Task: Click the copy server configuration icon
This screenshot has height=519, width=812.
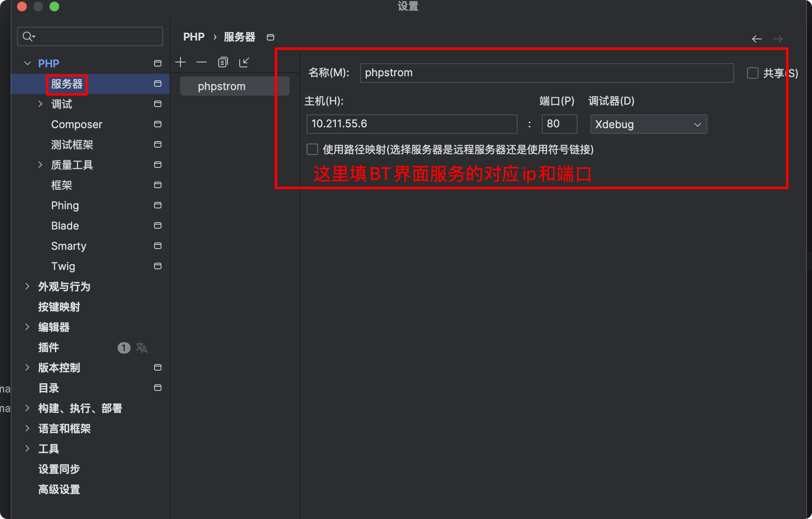Action: (x=223, y=62)
